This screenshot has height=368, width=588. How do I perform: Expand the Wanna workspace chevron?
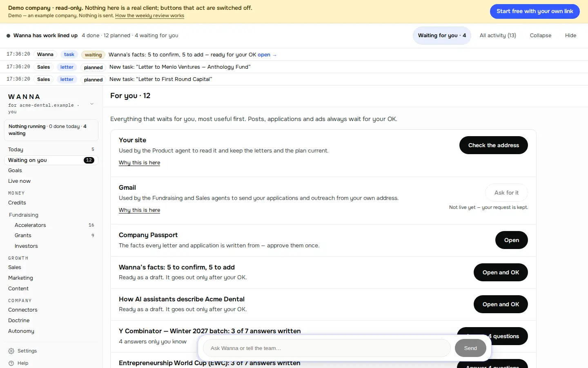point(92,104)
